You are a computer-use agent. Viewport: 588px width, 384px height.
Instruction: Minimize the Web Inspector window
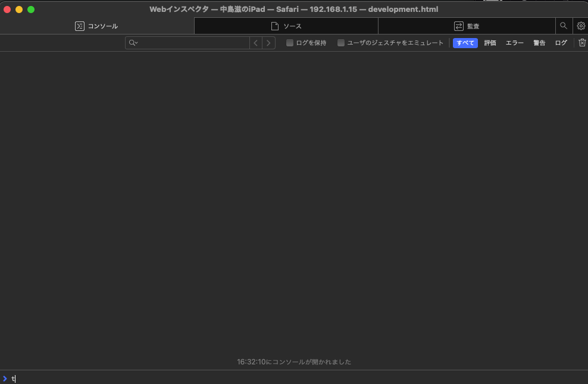click(19, 10)
